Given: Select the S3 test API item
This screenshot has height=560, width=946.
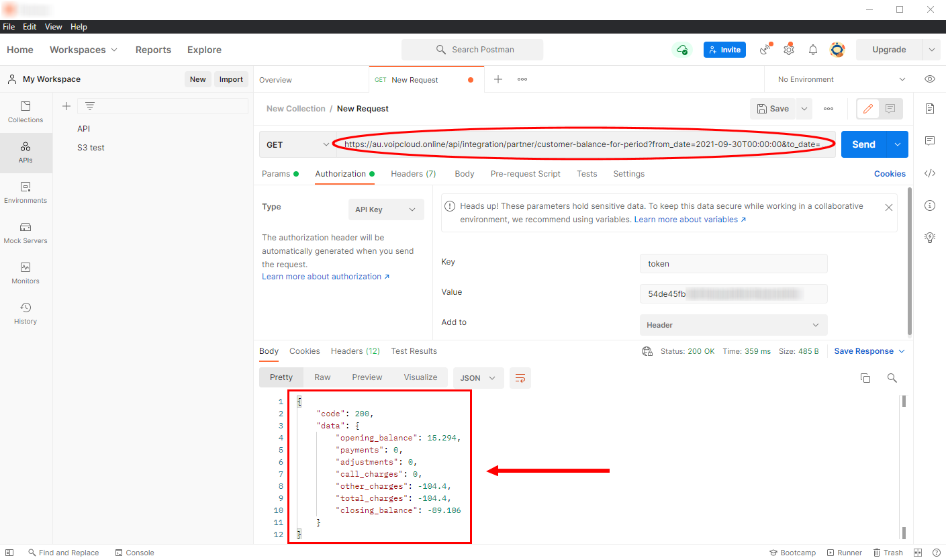Looking at the screenshot, I should (x=91, y=148).
